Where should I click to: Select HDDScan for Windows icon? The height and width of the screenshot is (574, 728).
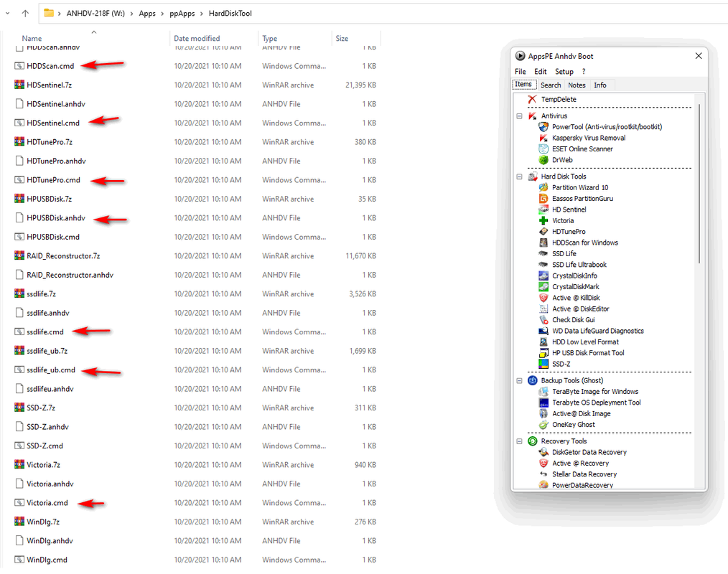tap(543, 243)
